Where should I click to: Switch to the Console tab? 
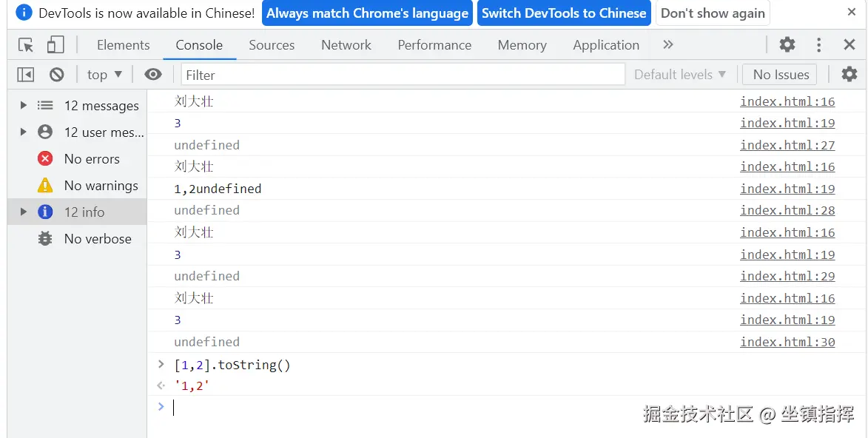click(x=199, y=45)
